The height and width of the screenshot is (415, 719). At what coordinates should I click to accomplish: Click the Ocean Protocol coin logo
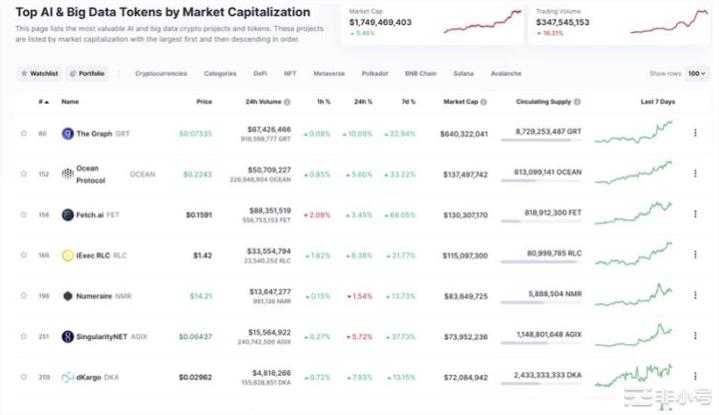tap(68, 173)
